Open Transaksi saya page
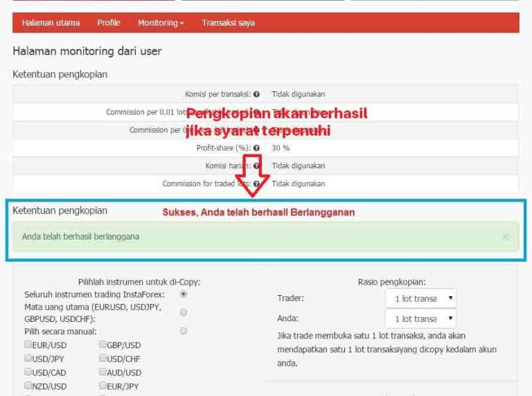Screen dimensions: 532x396 228,23
